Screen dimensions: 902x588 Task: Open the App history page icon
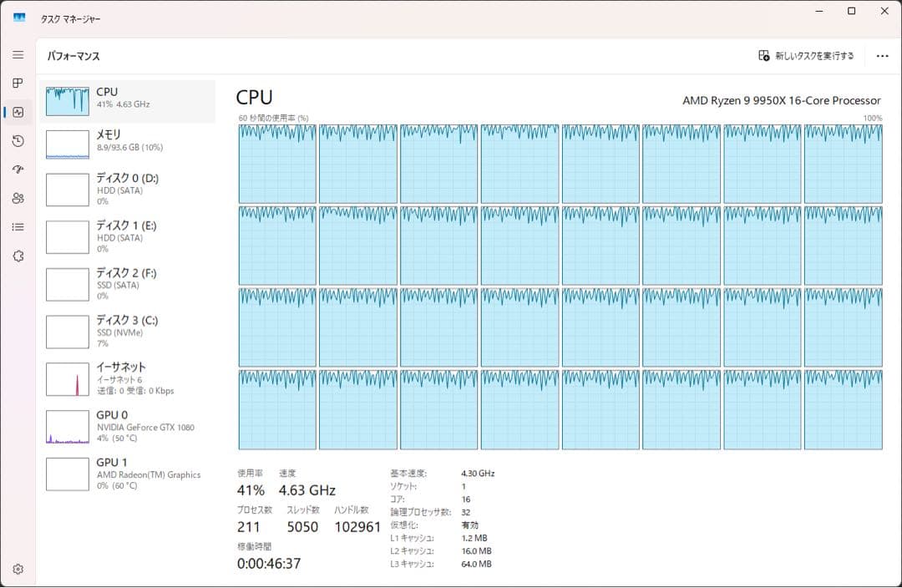18,141
